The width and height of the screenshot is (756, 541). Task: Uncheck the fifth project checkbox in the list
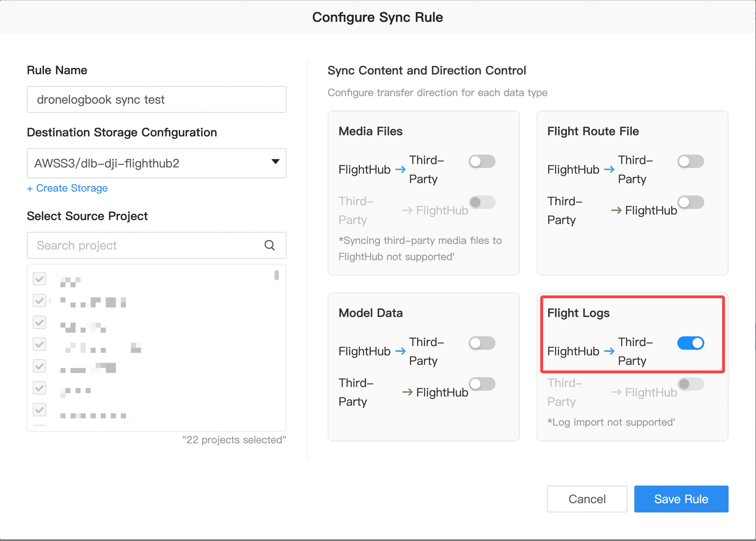(x=40, y=366)
